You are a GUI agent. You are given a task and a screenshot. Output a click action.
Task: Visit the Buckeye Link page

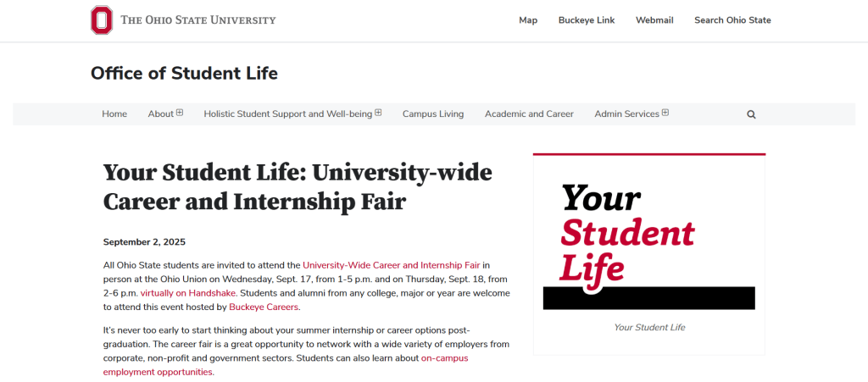[x=587, y=20]
